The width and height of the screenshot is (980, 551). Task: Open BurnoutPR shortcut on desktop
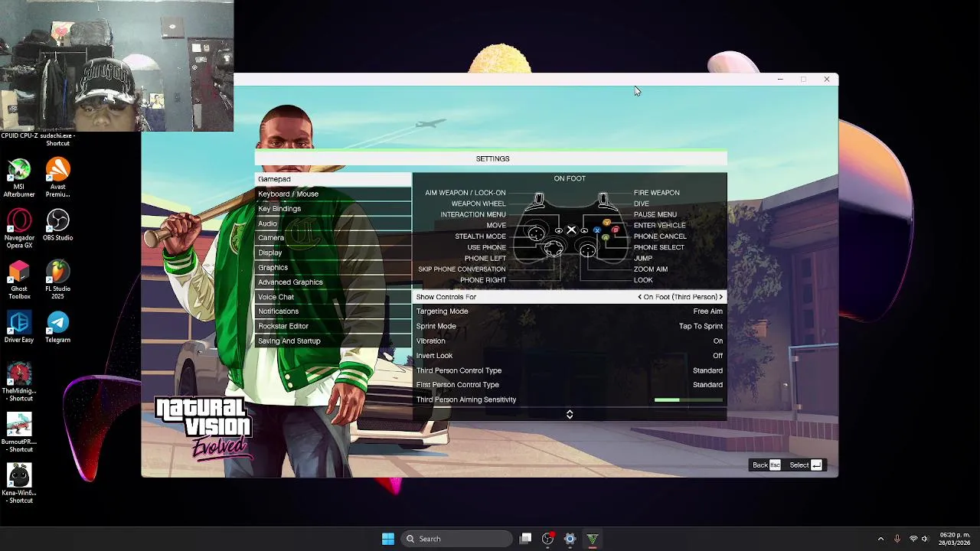19,433
